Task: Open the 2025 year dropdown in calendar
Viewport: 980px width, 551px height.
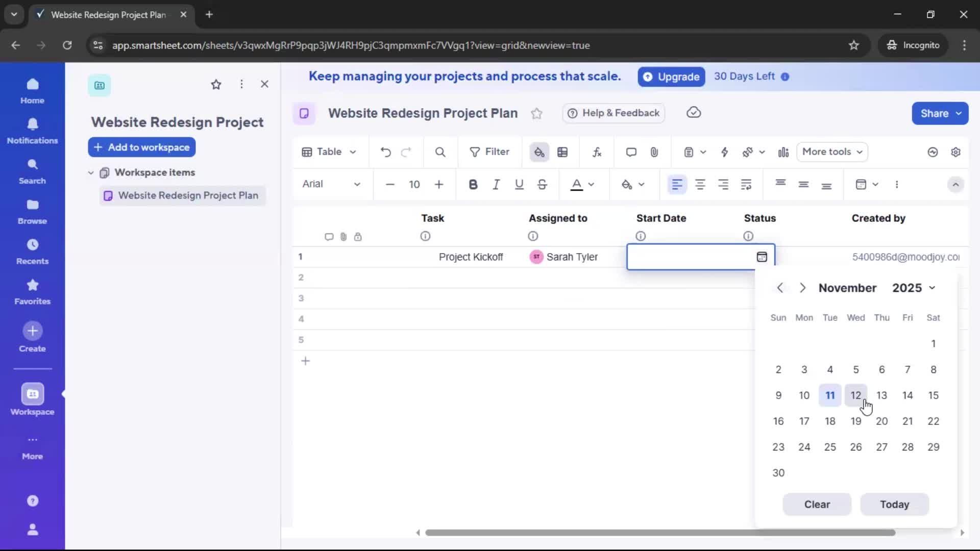Action: [914, 288]
